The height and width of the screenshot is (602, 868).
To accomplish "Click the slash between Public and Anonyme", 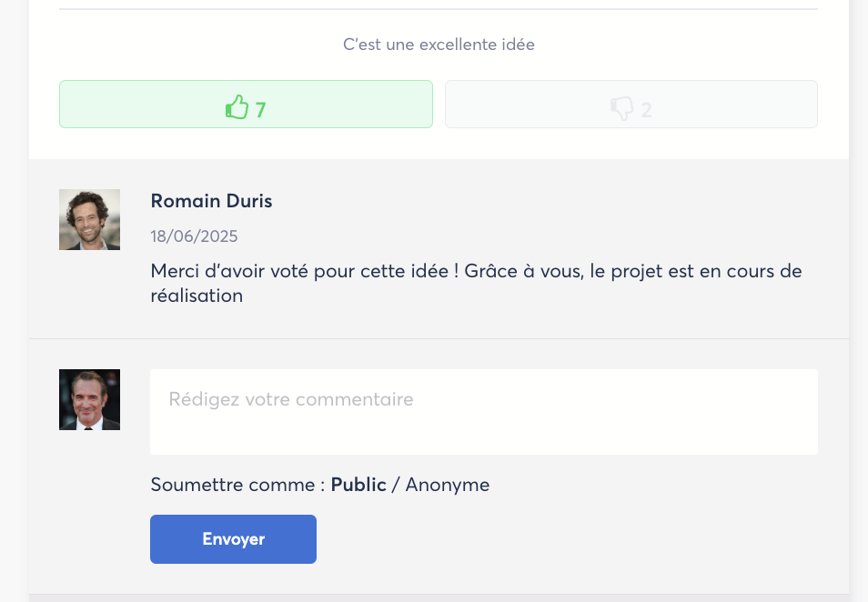I will [x=396, y=485].
